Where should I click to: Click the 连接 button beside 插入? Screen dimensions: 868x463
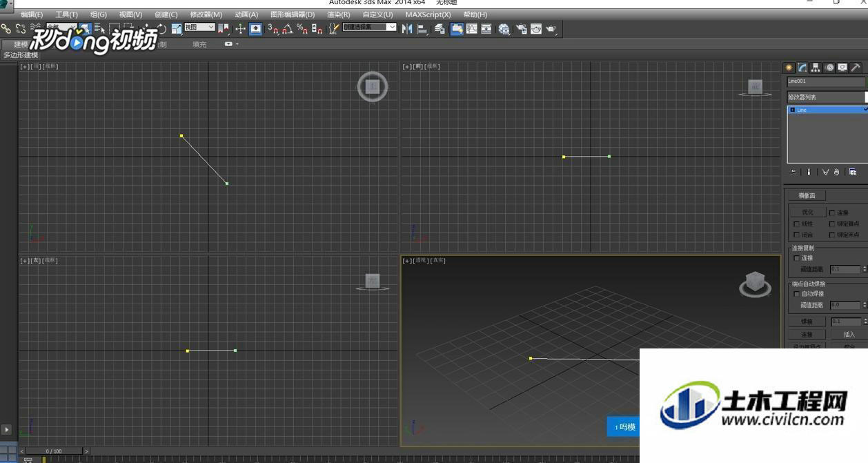[x=807, y=335]
